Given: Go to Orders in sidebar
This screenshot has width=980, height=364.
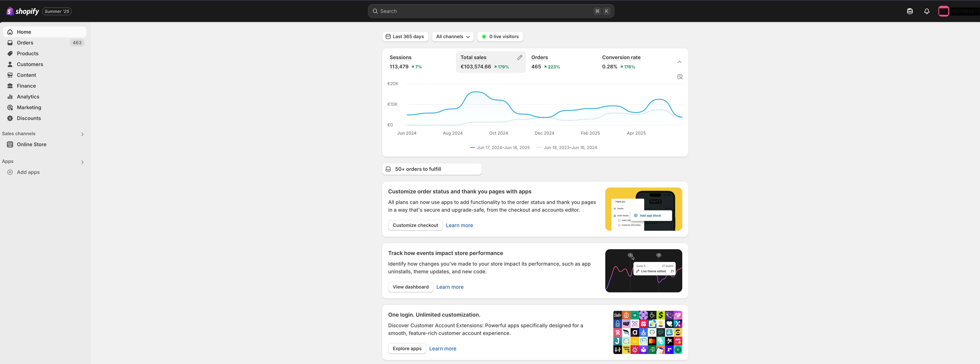Looking at the screenshot, I should pyautogui.click(x=25, y=43).
